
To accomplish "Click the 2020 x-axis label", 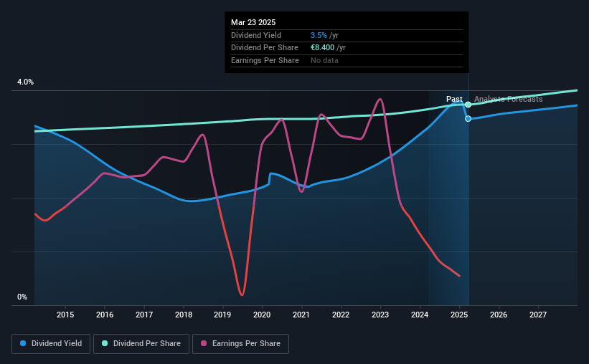I will tap(262, 315).
